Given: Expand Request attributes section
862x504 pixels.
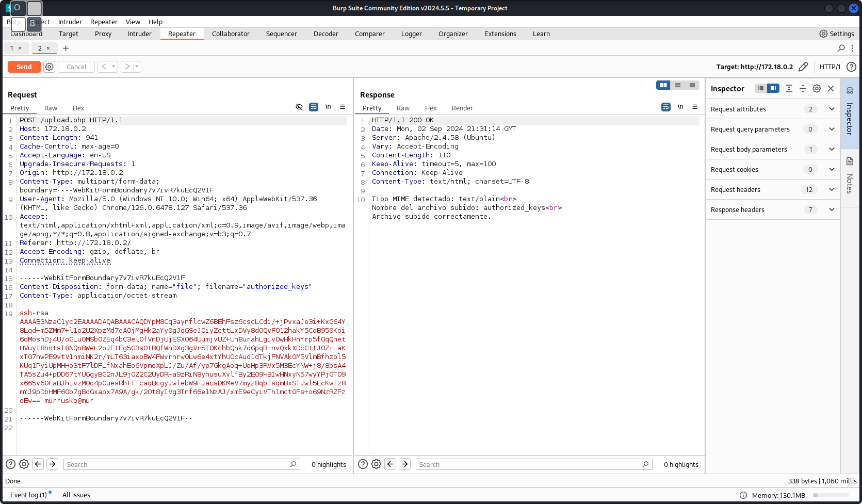Looking at the screenshot, I should coord(832,109).
